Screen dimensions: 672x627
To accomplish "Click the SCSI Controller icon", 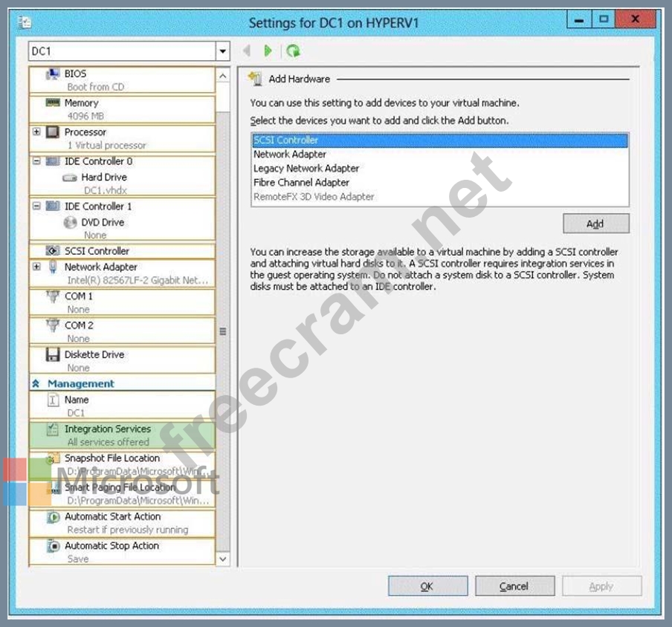I will point(53,250).
